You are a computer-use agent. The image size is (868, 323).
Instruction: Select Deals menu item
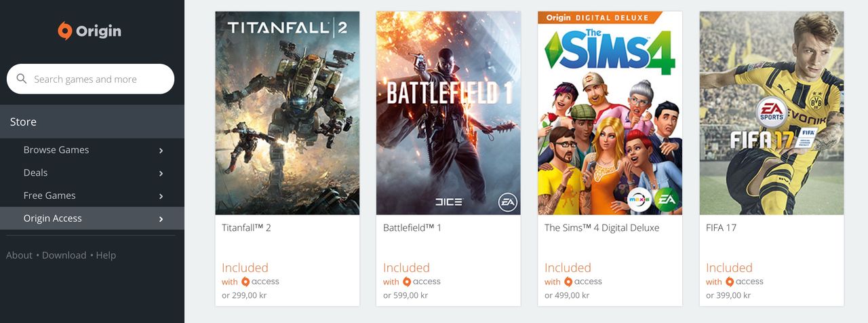click(x=92, y=172)
